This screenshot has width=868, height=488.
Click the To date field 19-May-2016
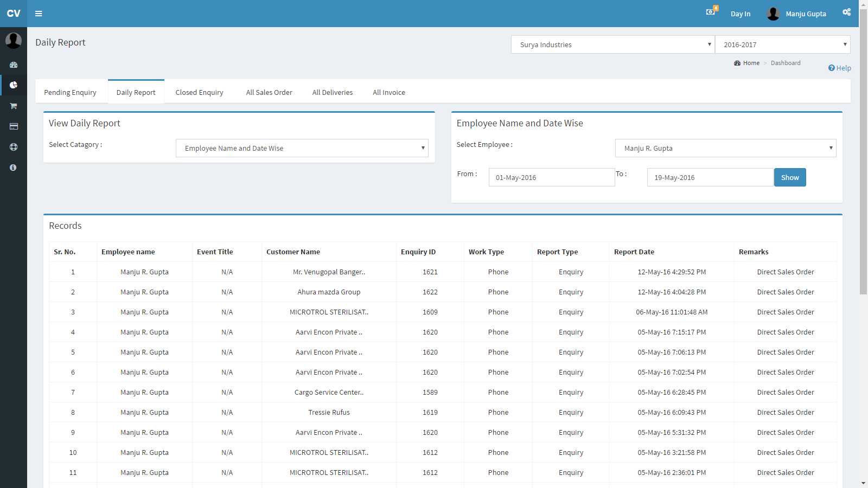(710, 177)
